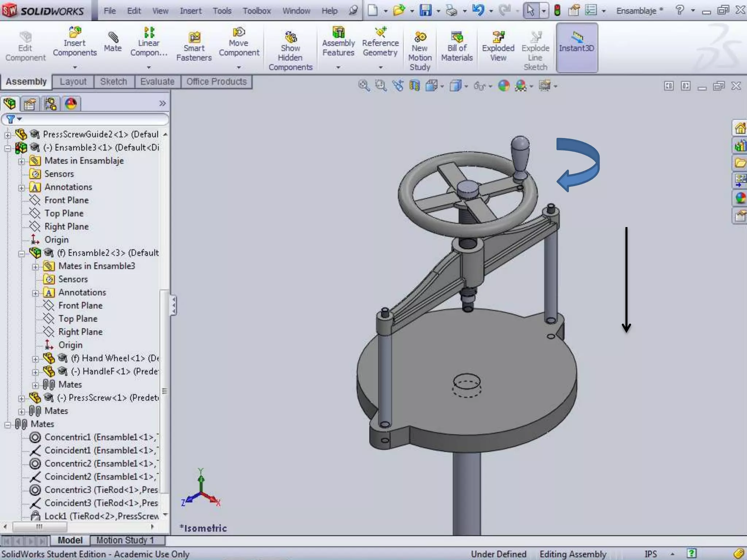Open the ConfigurationManager tab icon
Viewport: 747px width, 560px height.
point(50,104)
